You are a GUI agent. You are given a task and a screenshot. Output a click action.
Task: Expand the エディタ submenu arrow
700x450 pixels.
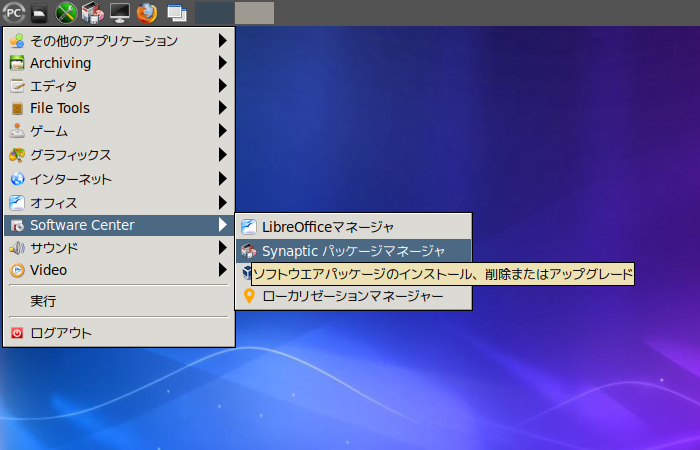point(222,86)
